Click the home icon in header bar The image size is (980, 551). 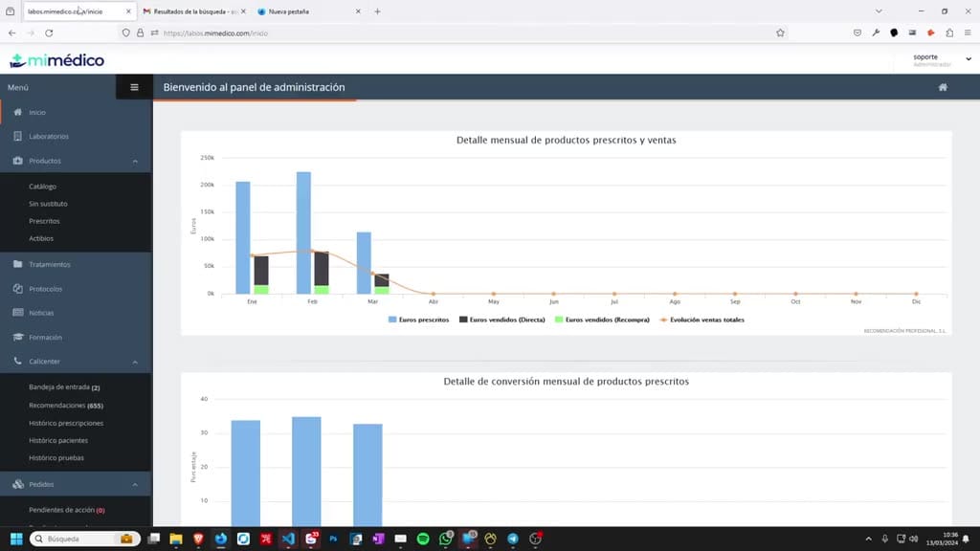943,87
